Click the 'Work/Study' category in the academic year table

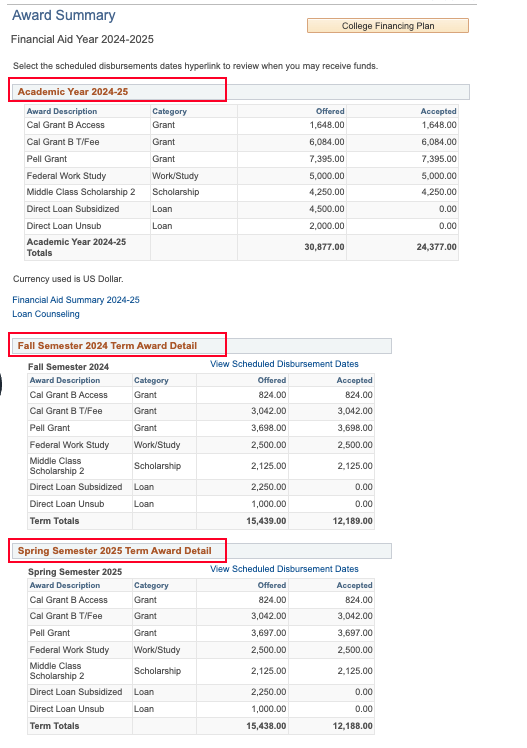[x=175, y=176]
